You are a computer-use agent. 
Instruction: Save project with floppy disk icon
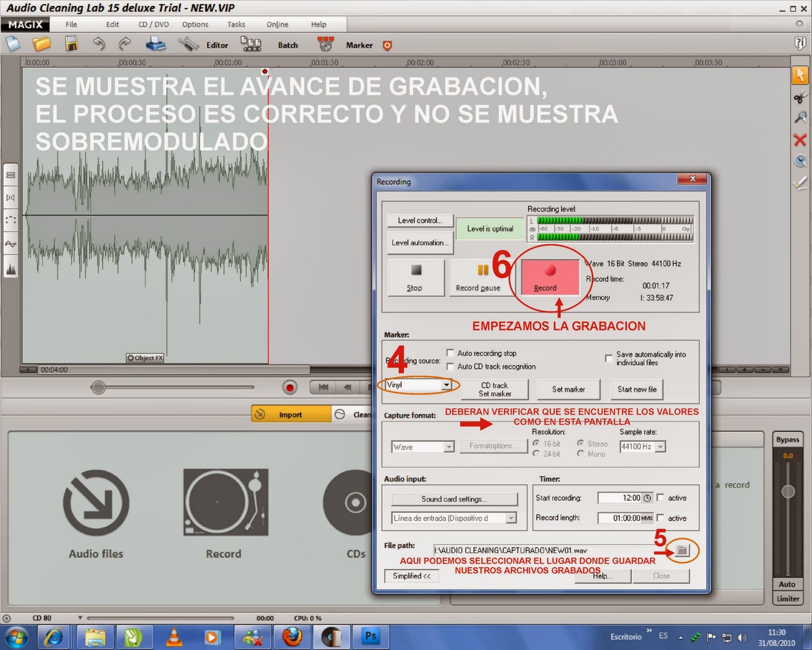[x=71, y=44]
